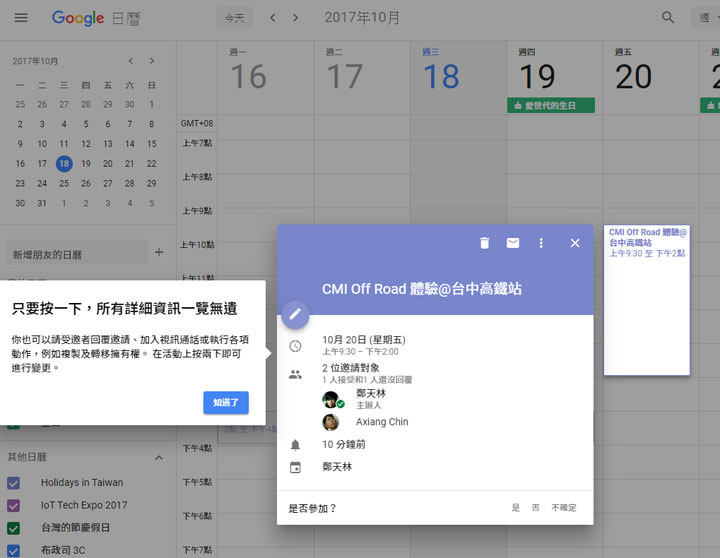This screenshot has height=558, width=720.
Task: Click the Google 日曆 logo
Action: [96, 18]
